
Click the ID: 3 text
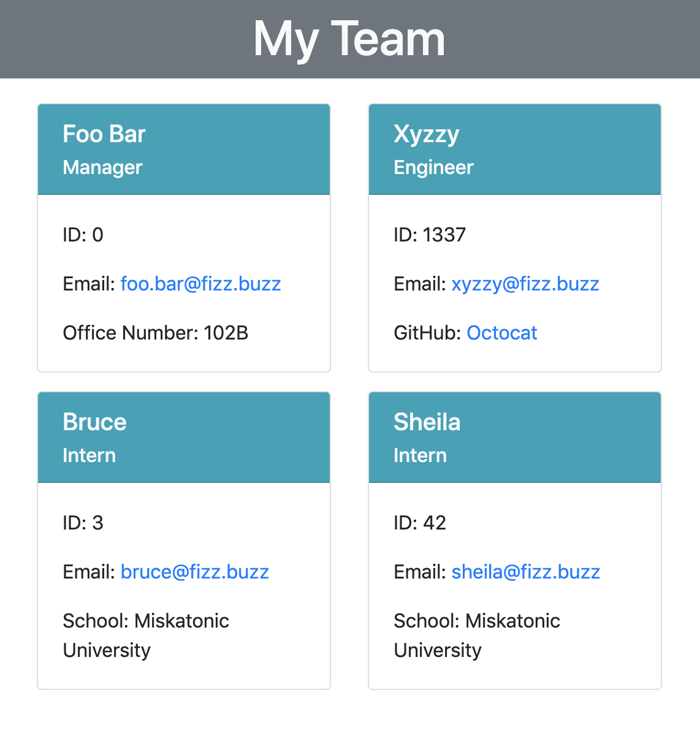point(83,523)
